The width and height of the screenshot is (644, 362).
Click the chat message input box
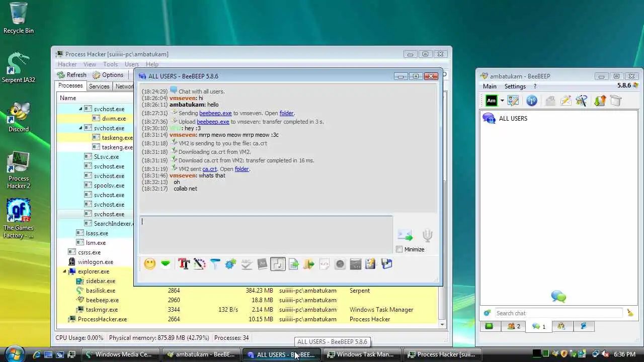(266, 234)
